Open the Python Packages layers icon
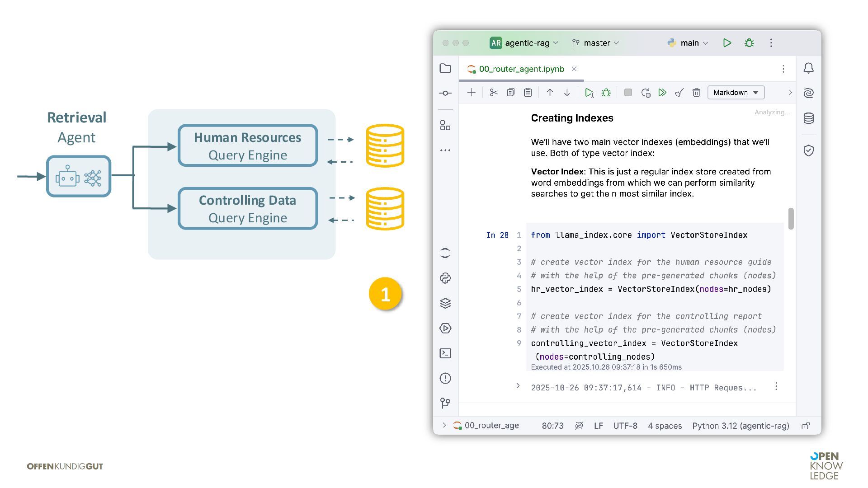The image size is (868, 488). click(x=445, y=303)
